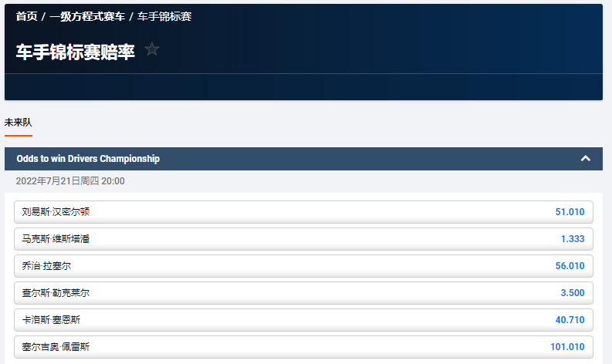Tap the 40.710 odds
The width and height of the screenshot is (612, 364).
[570, 320]
